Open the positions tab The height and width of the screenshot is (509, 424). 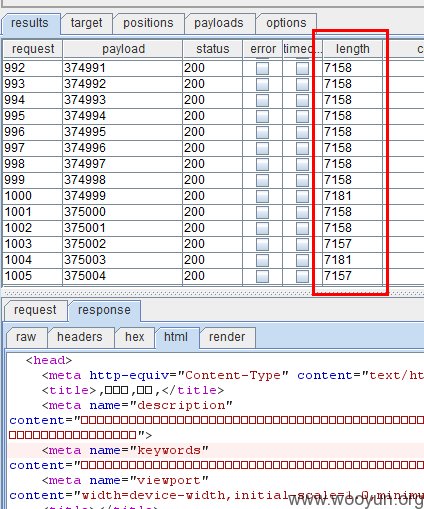(148, 23)
